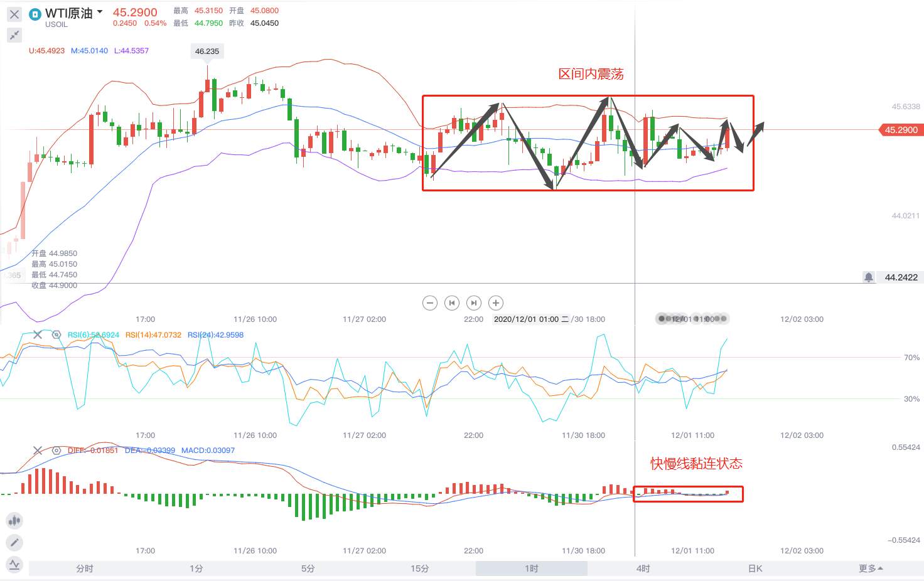The width and height of the screenshot is (924, 581).
Task: Click the 昨收 value 45.0450
Action: click(264, 23)
